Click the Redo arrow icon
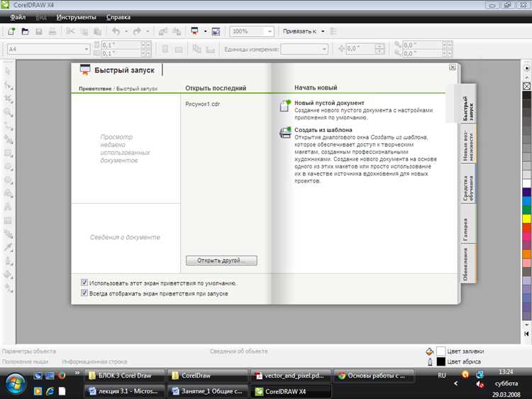Screen dimensions: 532x399 tap(137, 31)
